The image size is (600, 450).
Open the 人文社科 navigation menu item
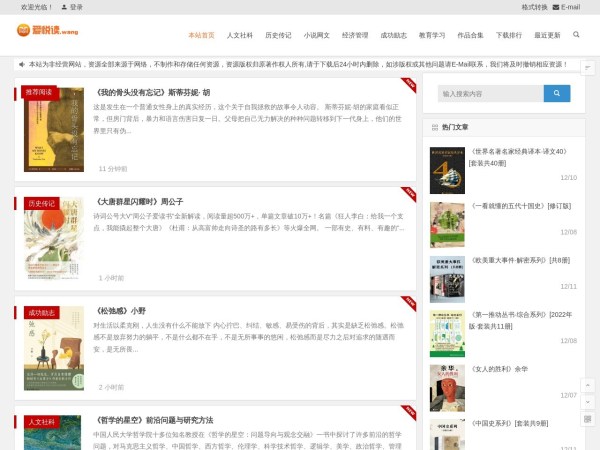coord(240,35)
